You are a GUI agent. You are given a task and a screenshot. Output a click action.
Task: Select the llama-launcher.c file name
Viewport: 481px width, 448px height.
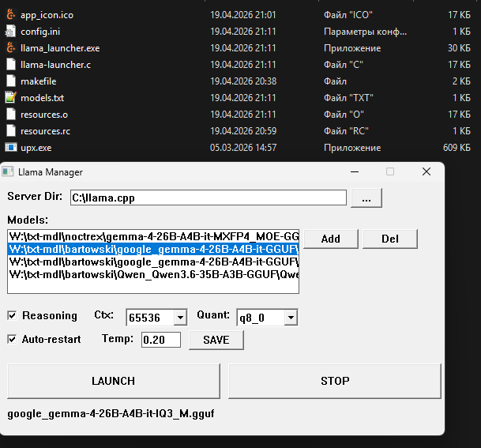coord(55,65)
